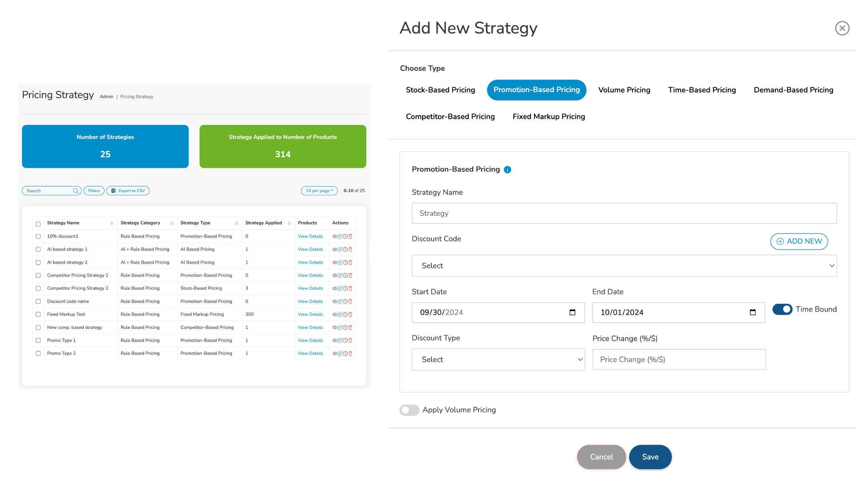Open the 10 per page dropdown
This screenshot has height=488, width=868.
pos(319,191)
